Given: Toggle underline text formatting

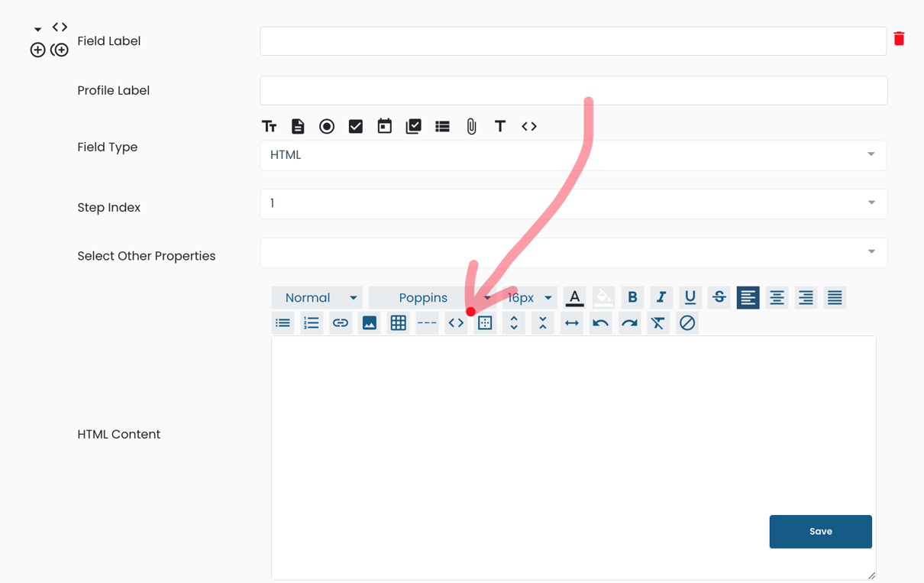Looking at the screenshot, I should click(690, 297).
